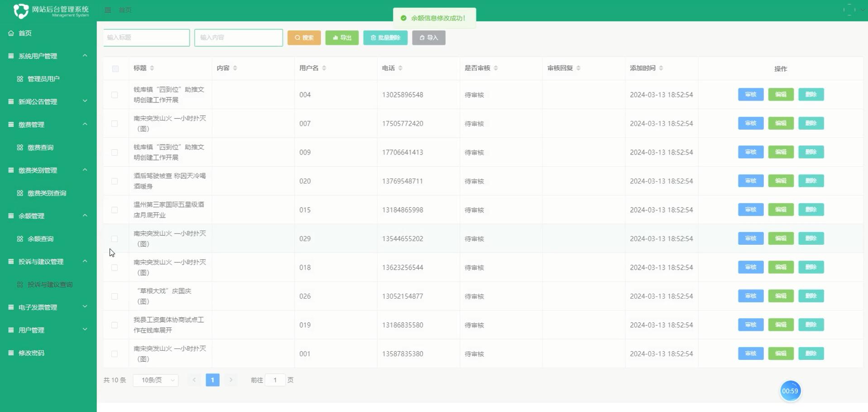Sort by 标题 column arrows

click(152, 68)
